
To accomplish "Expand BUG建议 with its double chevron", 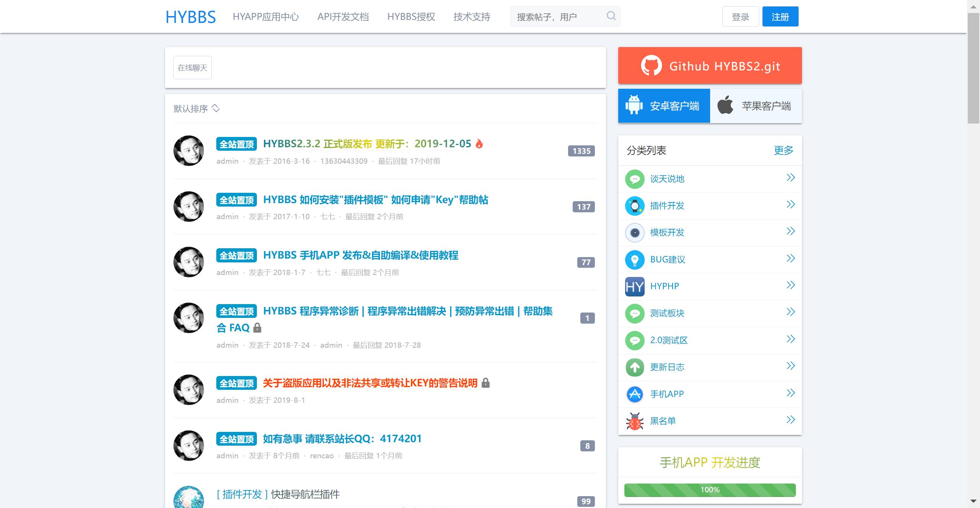I will point(791,258).
